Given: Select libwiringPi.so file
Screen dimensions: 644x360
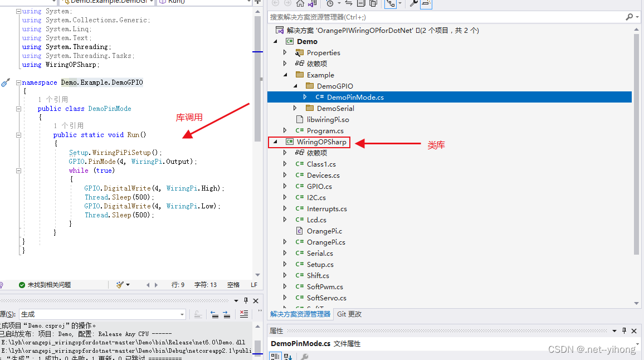Looking at the screenshot, I should pos(328,120).
